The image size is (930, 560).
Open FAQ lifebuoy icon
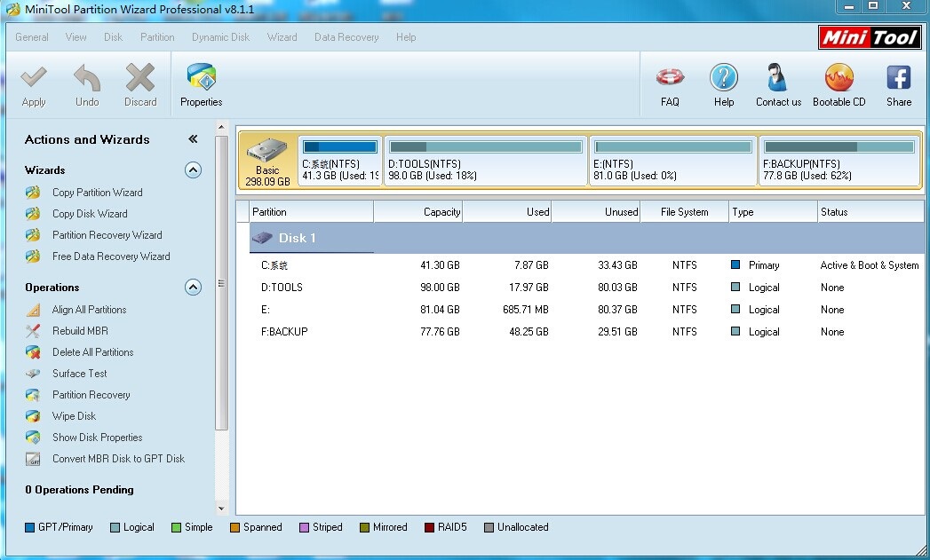click(670, 77)
